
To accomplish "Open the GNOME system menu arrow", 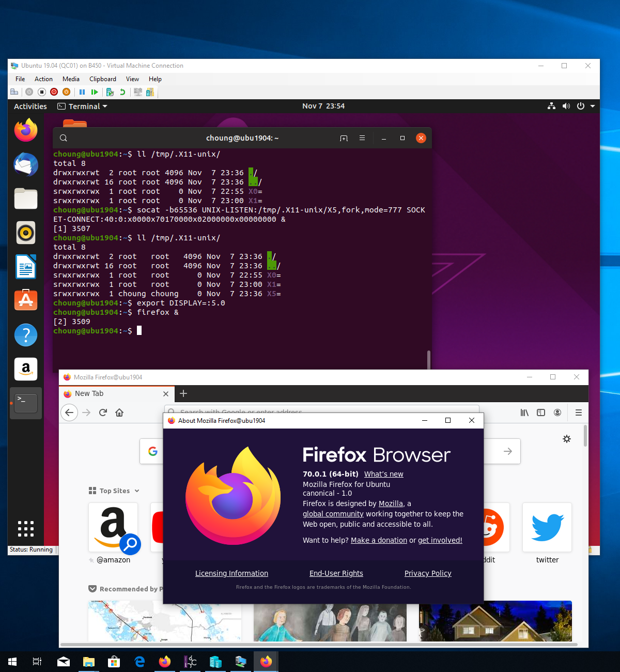I will [593, 106].
